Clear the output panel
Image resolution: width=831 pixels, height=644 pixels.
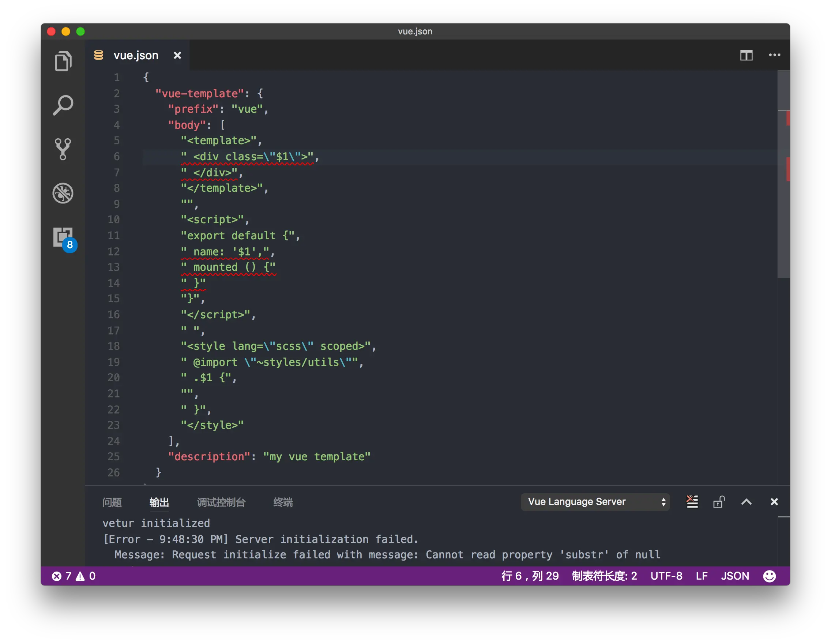(x=692, y=502)
